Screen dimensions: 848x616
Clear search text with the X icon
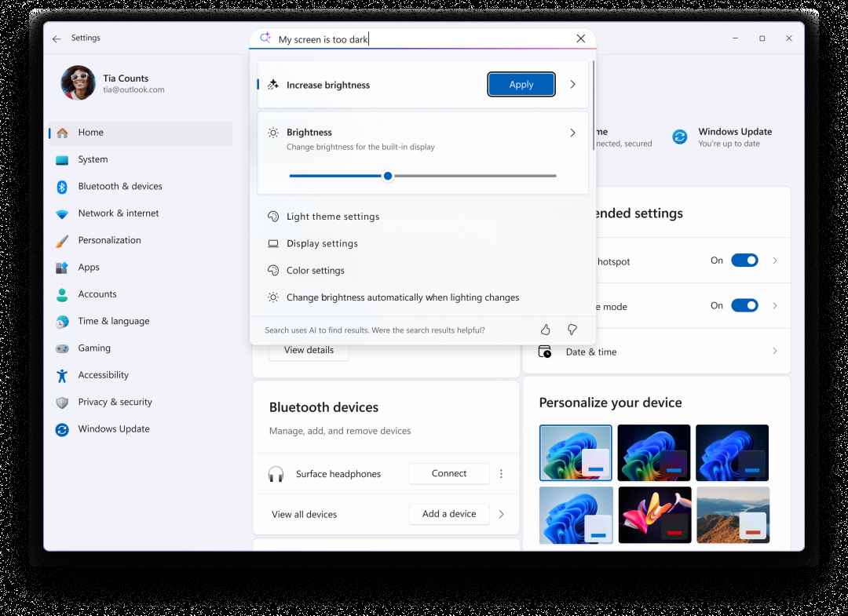(580, 38)
